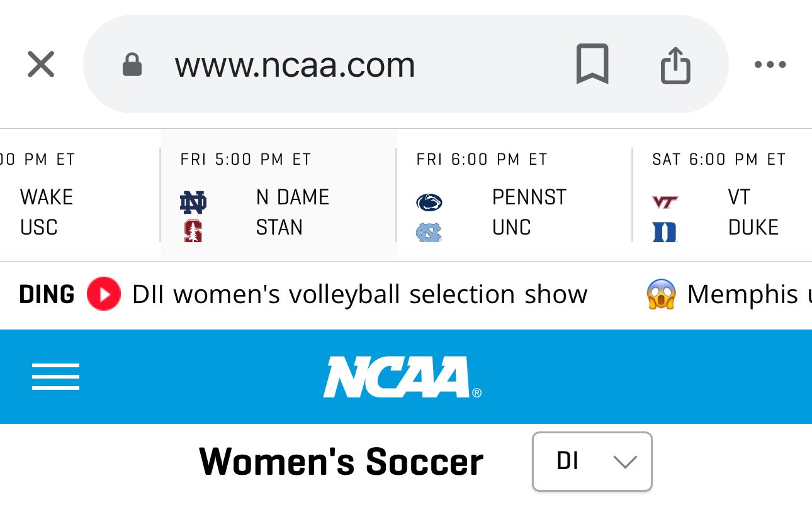Tap the www.ncaa.com address field
Viewport: 812px width, 527px height.
(295, 65)
